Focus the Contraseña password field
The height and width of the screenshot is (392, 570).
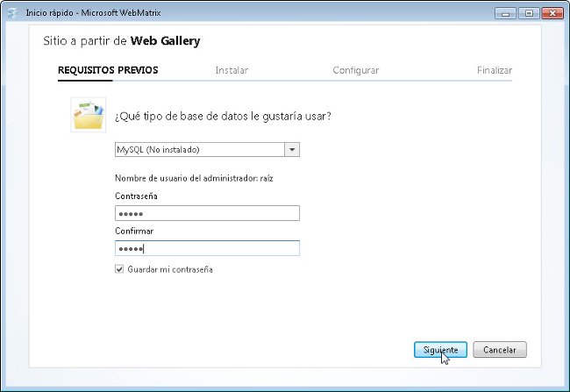[207, 213]
